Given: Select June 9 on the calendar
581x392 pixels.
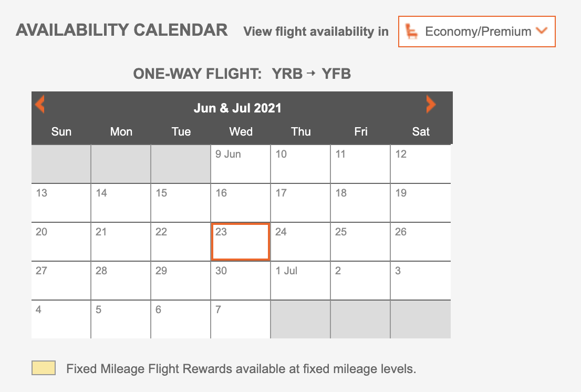Looking at the screenshot, I should click(x=240, y=164).
